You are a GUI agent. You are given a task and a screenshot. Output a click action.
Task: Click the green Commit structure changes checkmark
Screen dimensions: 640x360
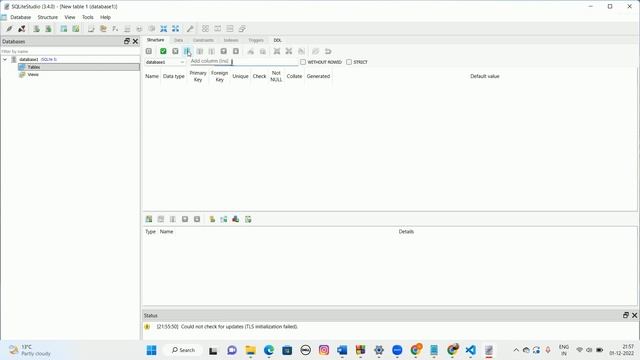[x=163, y=51]
